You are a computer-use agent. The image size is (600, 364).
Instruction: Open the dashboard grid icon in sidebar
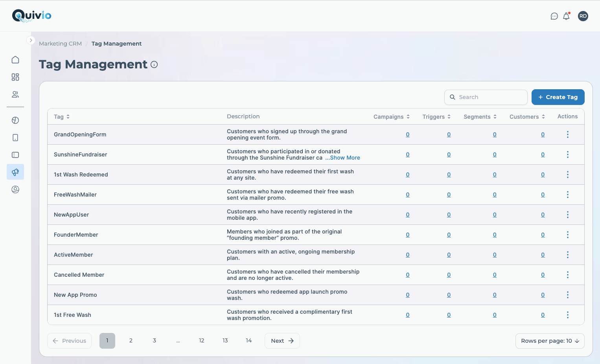point(15,77)
